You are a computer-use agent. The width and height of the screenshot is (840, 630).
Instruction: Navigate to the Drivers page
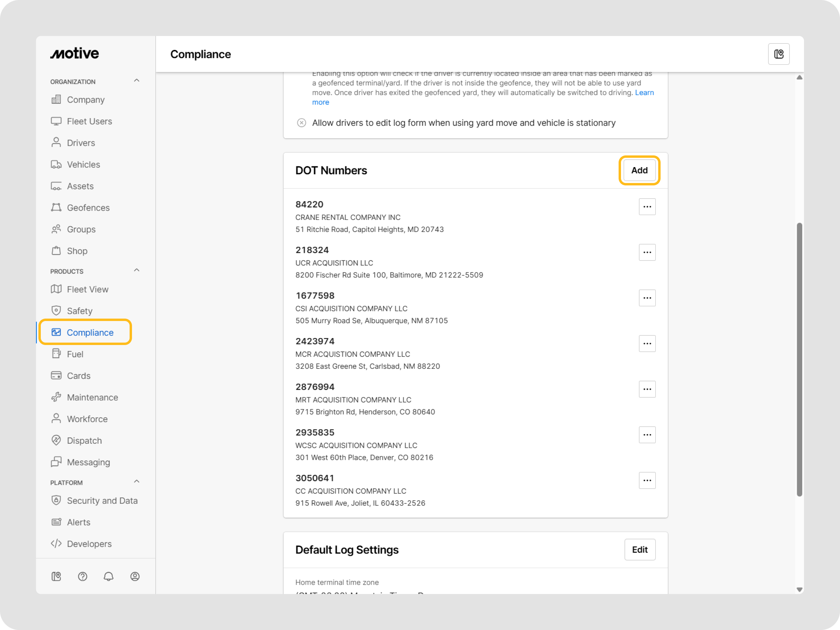click(80, 143)
